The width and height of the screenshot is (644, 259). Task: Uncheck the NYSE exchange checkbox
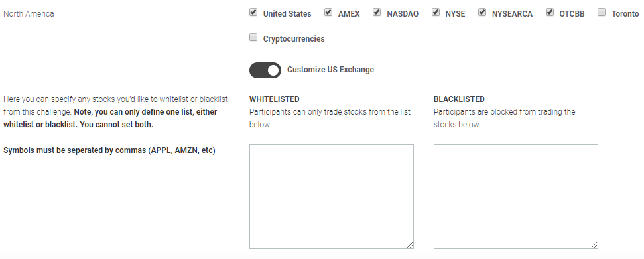pos(436,13)
